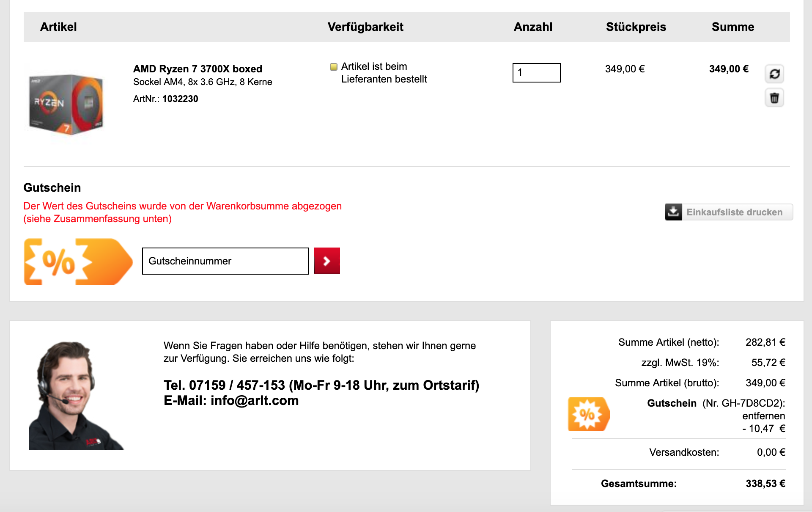
Task: Click the small percent badge in summary
Action: click(588, 414)
